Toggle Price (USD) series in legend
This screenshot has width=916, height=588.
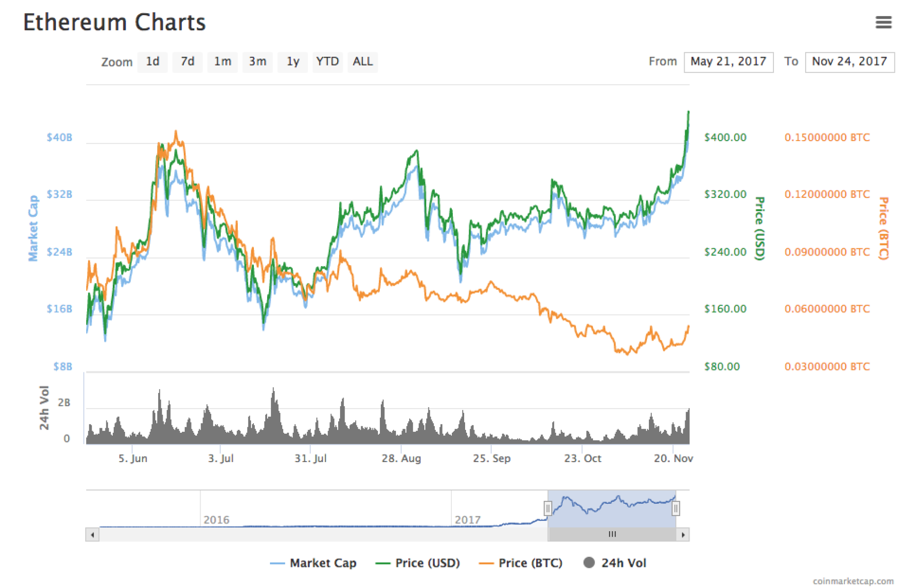pyautogui.click(x=417, y=563)
